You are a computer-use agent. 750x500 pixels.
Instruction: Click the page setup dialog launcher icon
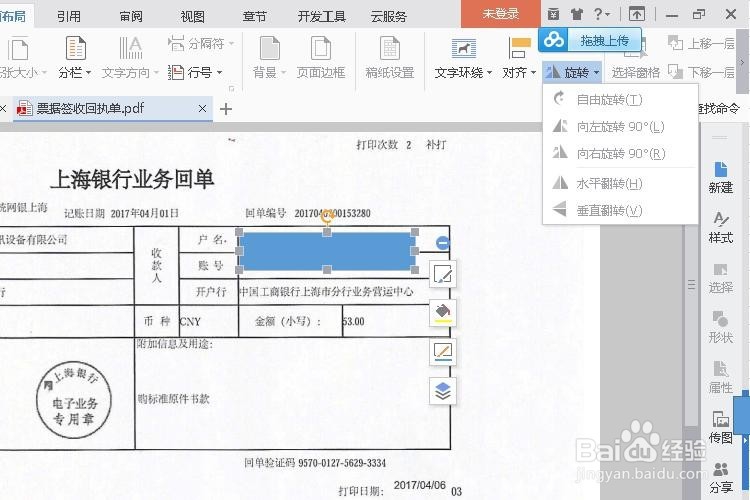pyautogui.click(x=232, y=89)
